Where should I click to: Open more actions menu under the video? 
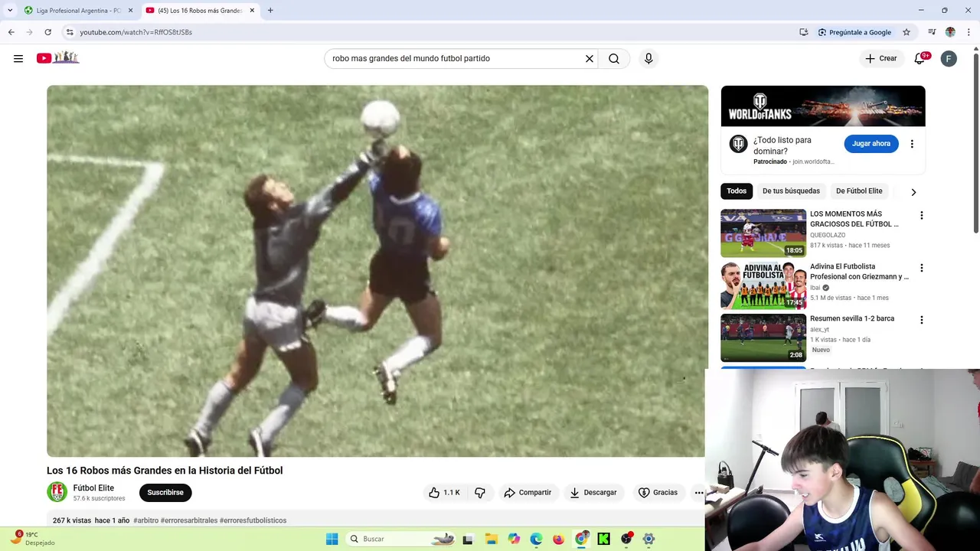[698, 493]
